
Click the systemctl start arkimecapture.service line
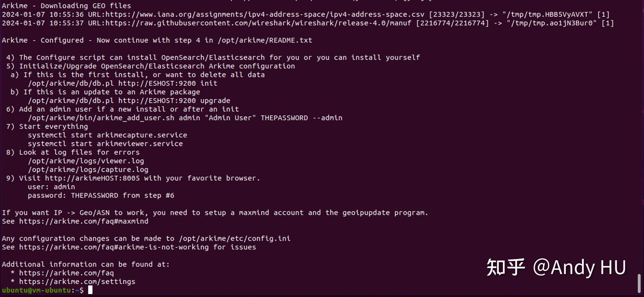click(x=107, y=135)
